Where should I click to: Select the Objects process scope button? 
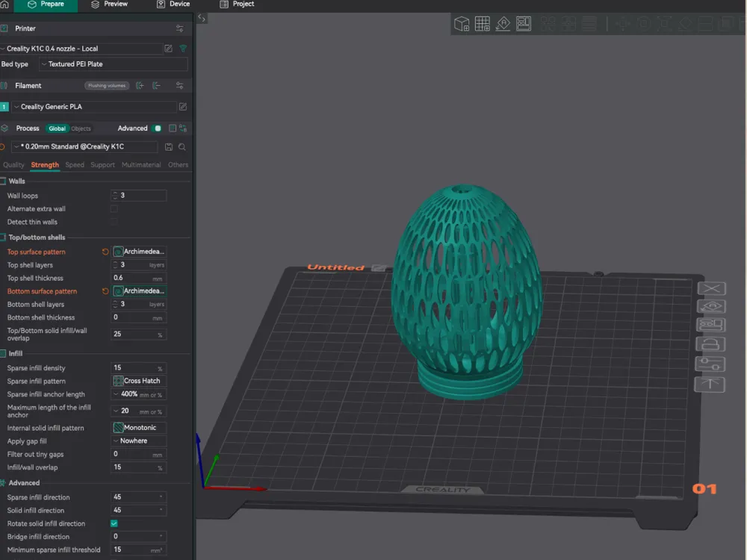coord(81,128)
